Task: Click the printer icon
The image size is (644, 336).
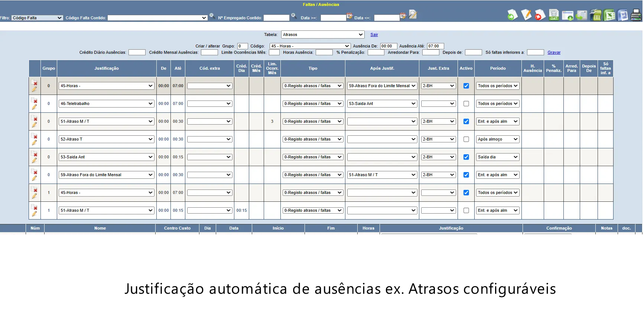Action: pyautogui.click(x=637, y=15)
